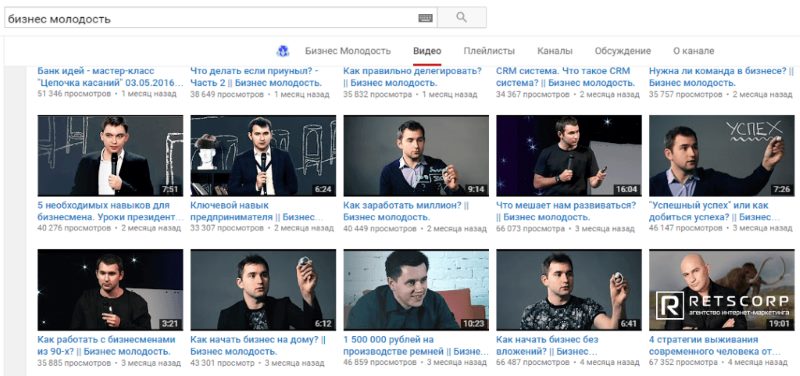Screen dimensions: 800x376
Task: Open Нужна ли команда в бизнесе? link
Action: 721,77
